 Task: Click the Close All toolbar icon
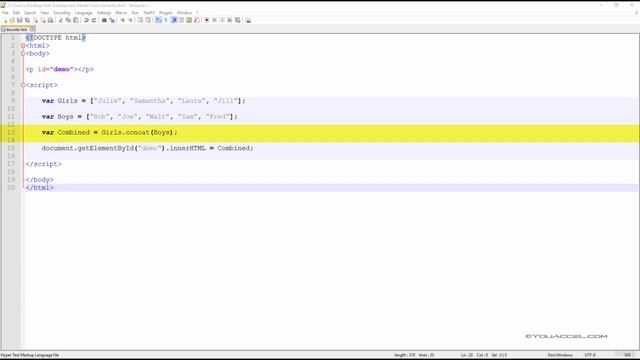tap(43, 20)
